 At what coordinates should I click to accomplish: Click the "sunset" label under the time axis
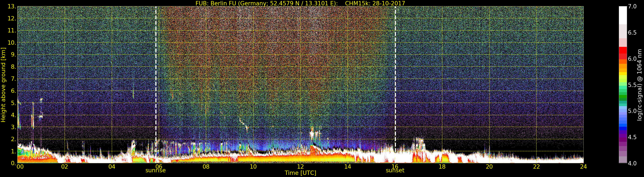[x=395, y=171]
